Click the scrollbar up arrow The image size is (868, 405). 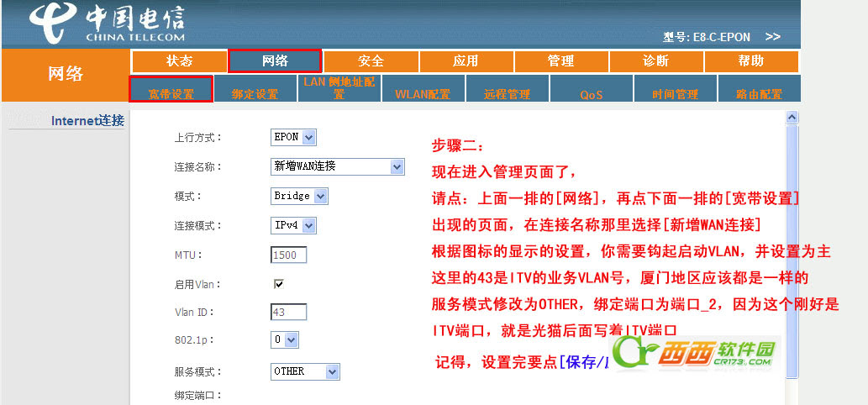[x=792, y=118]
